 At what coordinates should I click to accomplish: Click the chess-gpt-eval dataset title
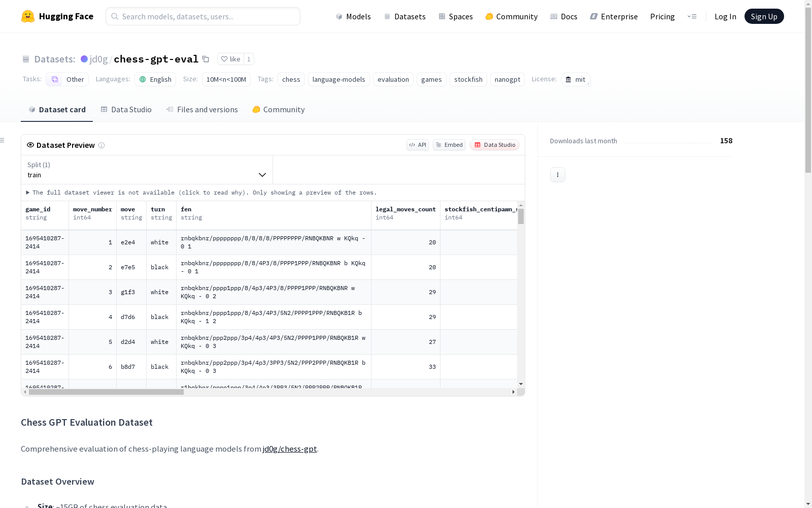pos(156,59)
